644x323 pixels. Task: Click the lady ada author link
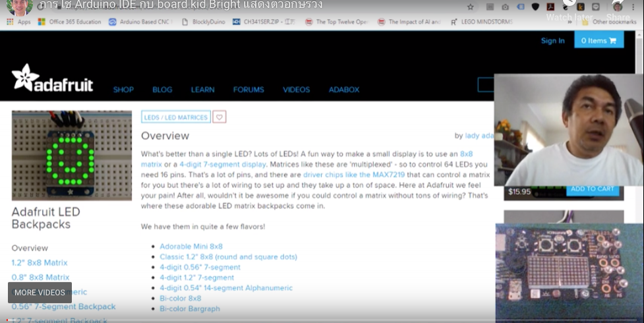(x=479, y=136)
